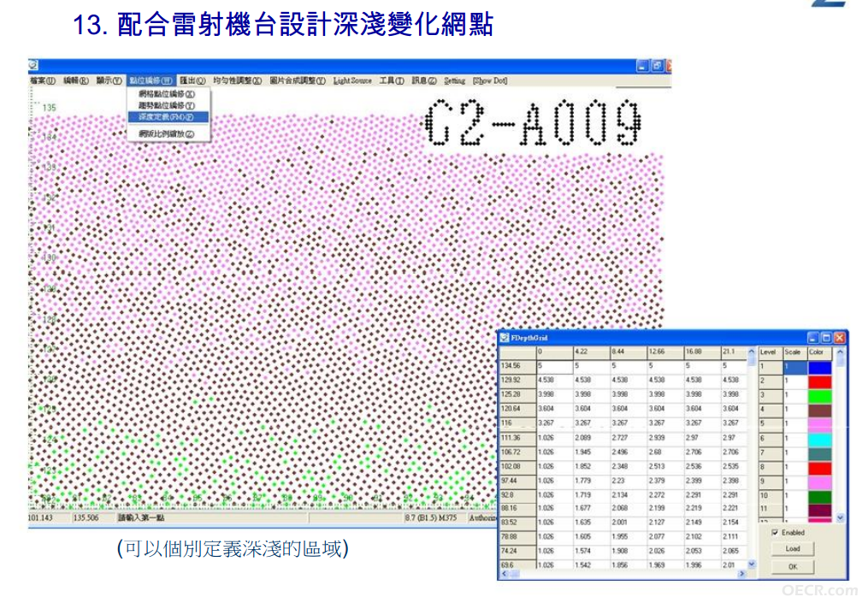Click the depth grid scroll-left arrow
The width and height of the screenshot is (868, 603).
(x=505, y=574)
